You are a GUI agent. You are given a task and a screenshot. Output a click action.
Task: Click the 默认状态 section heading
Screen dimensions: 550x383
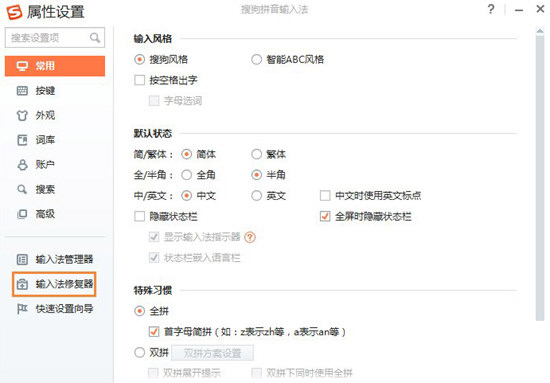coord(153,134)
